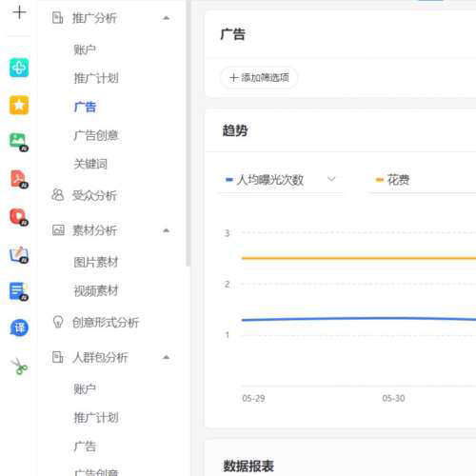Open the orange star app icon

(x=19, y=105)
